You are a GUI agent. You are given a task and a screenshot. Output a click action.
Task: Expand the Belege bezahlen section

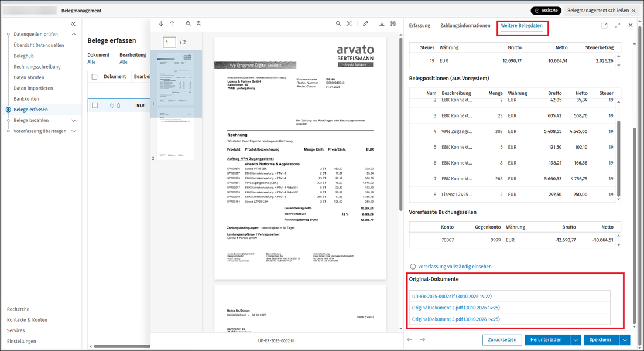74,121
